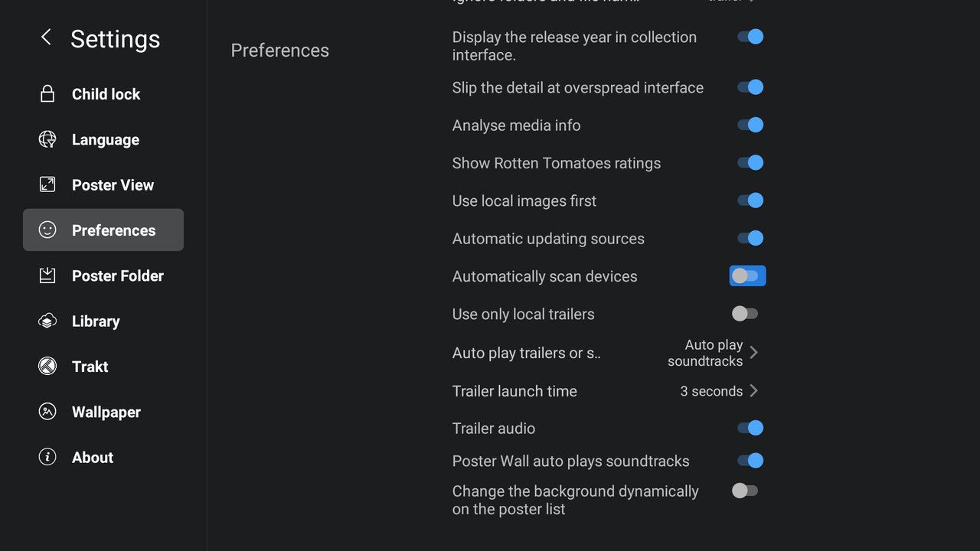Turn off Use local images first

(x=750, y=201)
